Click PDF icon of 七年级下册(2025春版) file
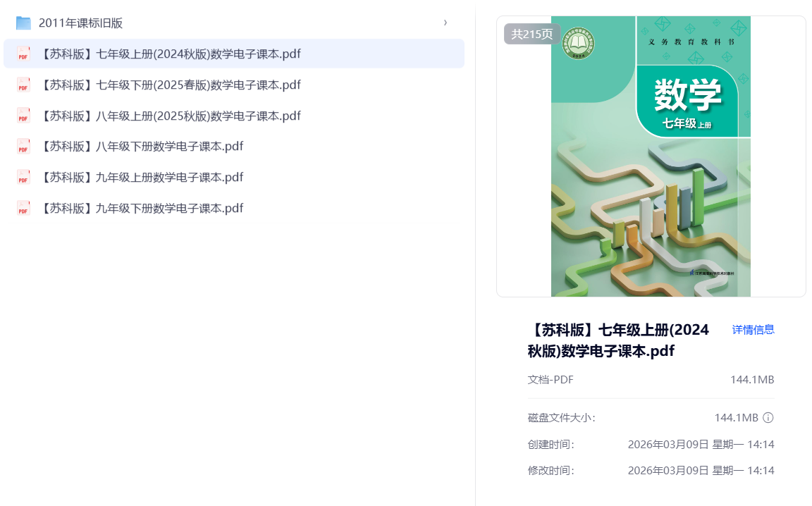812x506 pixels. [x=23, y=85]
